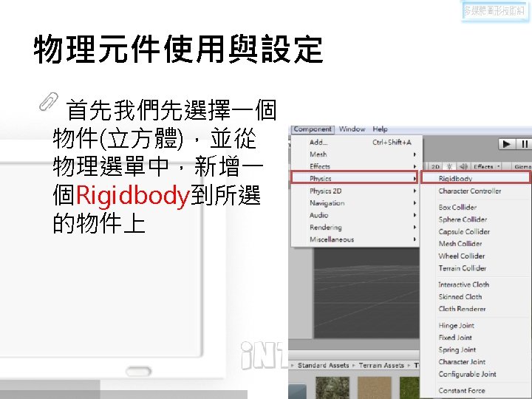Click the Navigation submenu arrow
This screenshot has height=399, width=532.
click(x=415, y=203)
